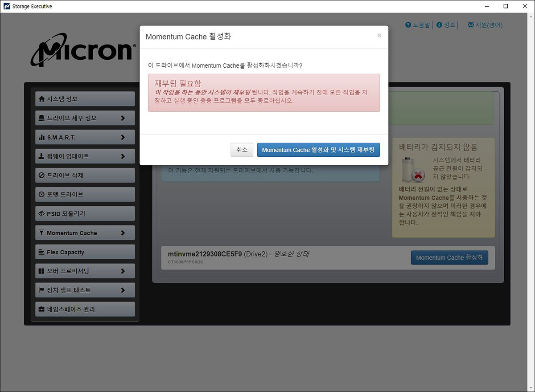Screen dimensions: 535x392
Task: Open the 시스템 정보 menu item
Action: click(x=85, y=99)
